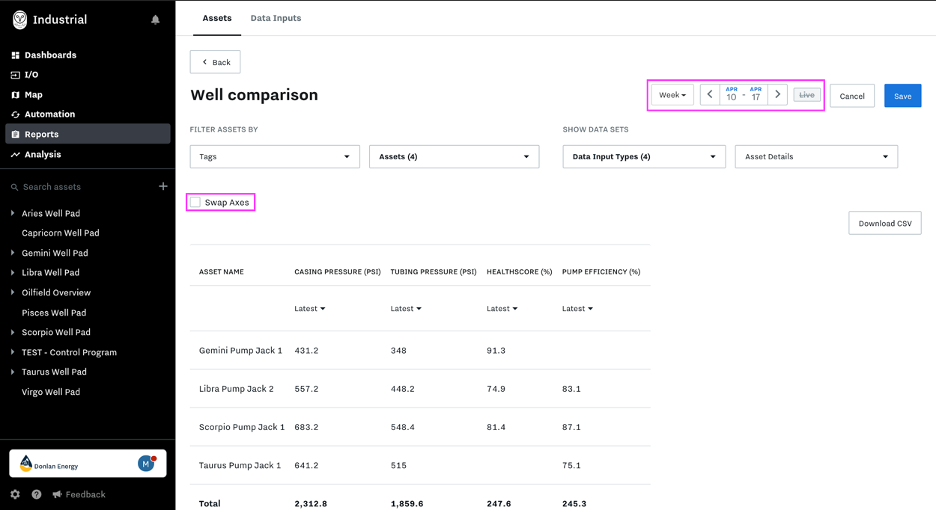
Task: Open Reports in the sidebar
Action: (x=88, y=134)
